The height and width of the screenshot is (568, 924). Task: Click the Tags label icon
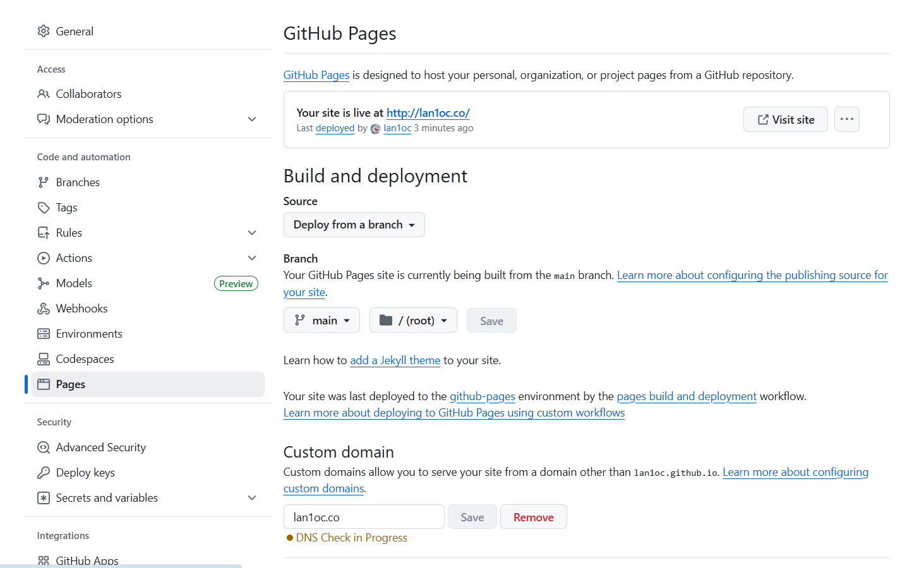(44, 208)
